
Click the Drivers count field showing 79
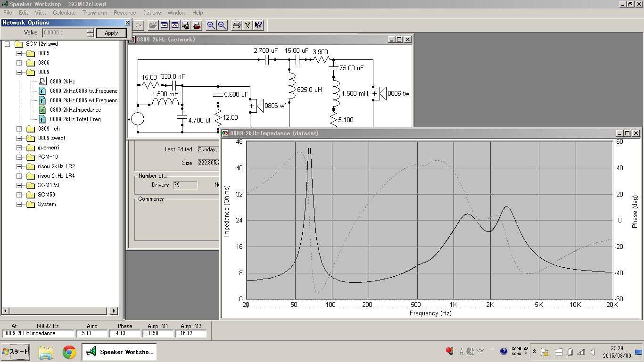pos(185,185)
